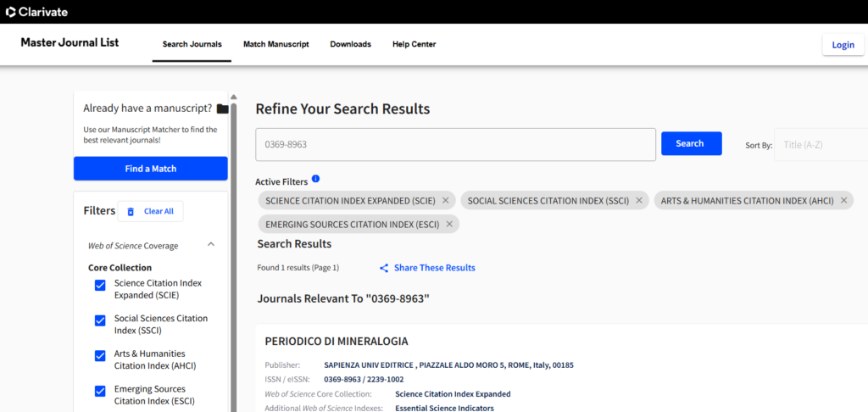The width and height of the screenshot is (868, 412).
Task: Open the Sort By dropdown
Action: (821, 144)
